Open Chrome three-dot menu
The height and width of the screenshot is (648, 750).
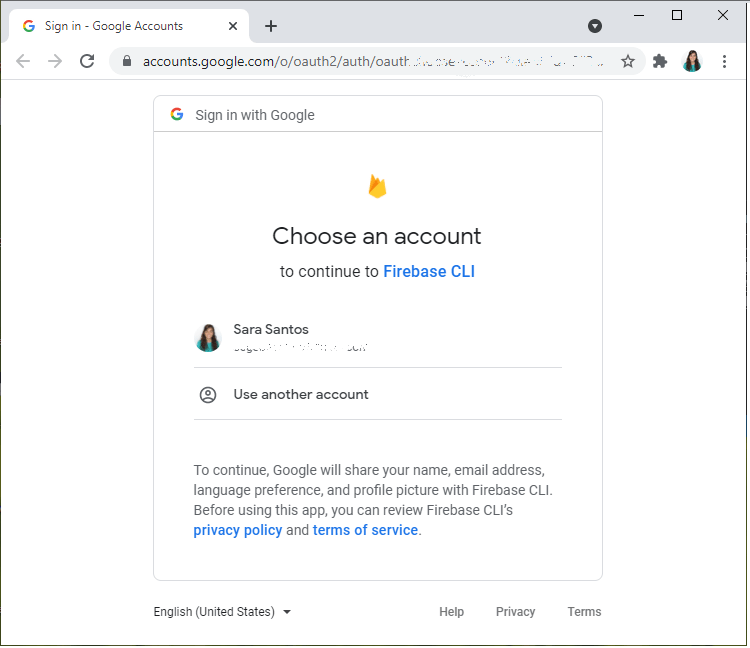[x=725, y=61]
